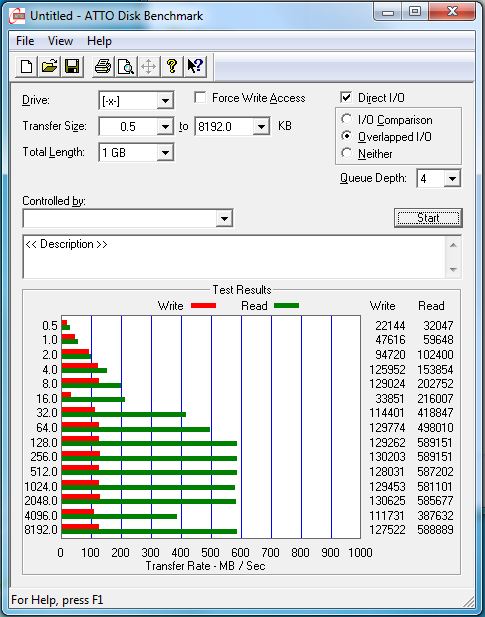This screenshot has height=617, width=485.
Task: Choose the Neither radio option
Action: (347, 153)
